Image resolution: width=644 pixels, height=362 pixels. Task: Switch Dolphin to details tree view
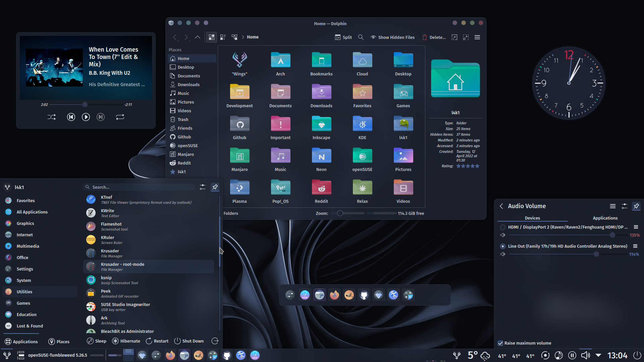click(234, 37)
